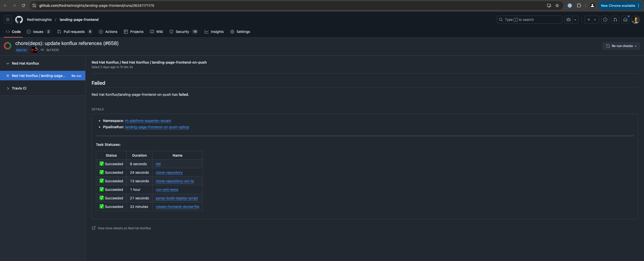Open the user avatar menu
The image size is (644, 261).
click(x=636, y=20)
